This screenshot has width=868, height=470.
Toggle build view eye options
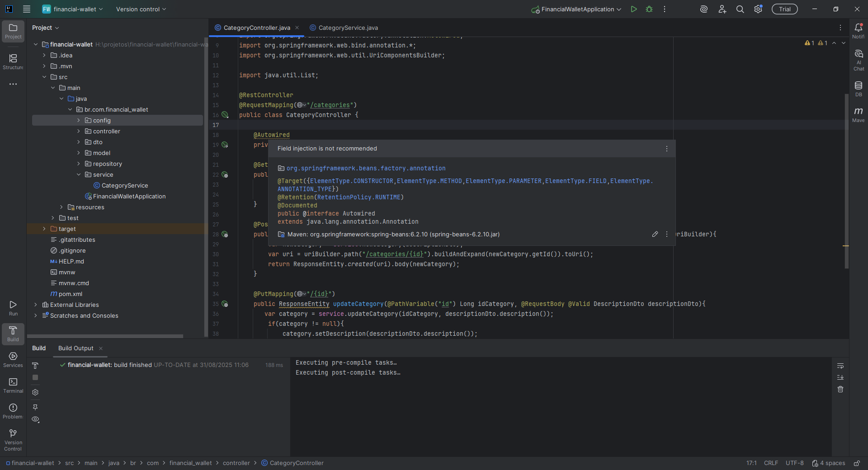pos(35,419)
